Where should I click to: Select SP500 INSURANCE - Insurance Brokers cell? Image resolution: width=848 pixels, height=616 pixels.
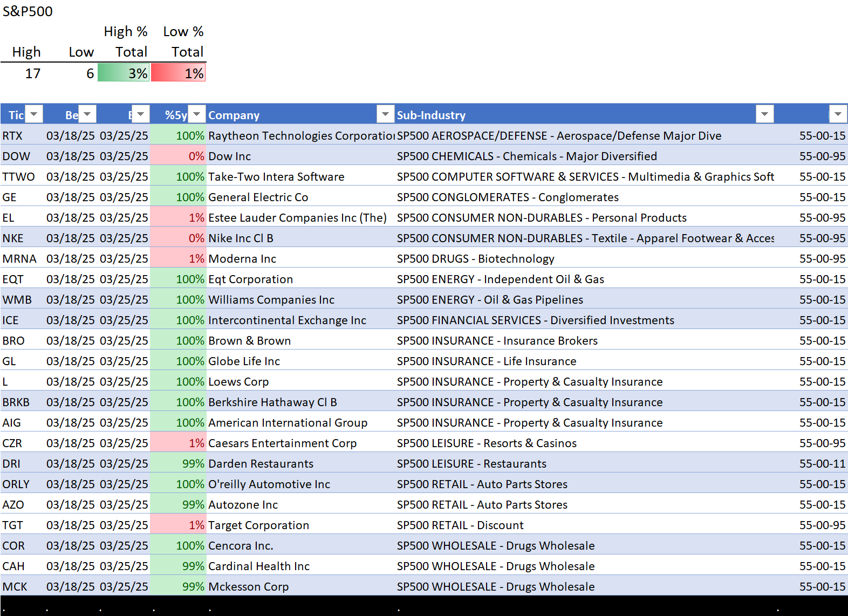click(585, 340)
